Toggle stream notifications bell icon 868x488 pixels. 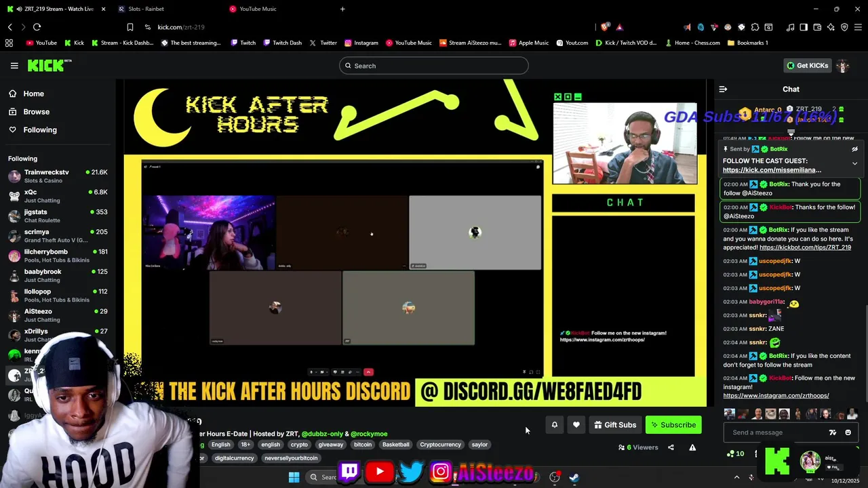(554, 425)
